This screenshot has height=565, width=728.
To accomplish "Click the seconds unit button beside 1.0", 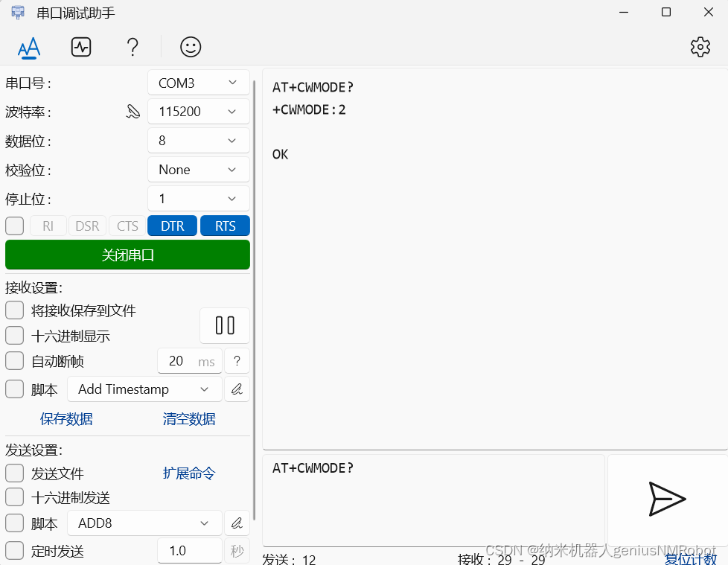I will coord(237,551).
